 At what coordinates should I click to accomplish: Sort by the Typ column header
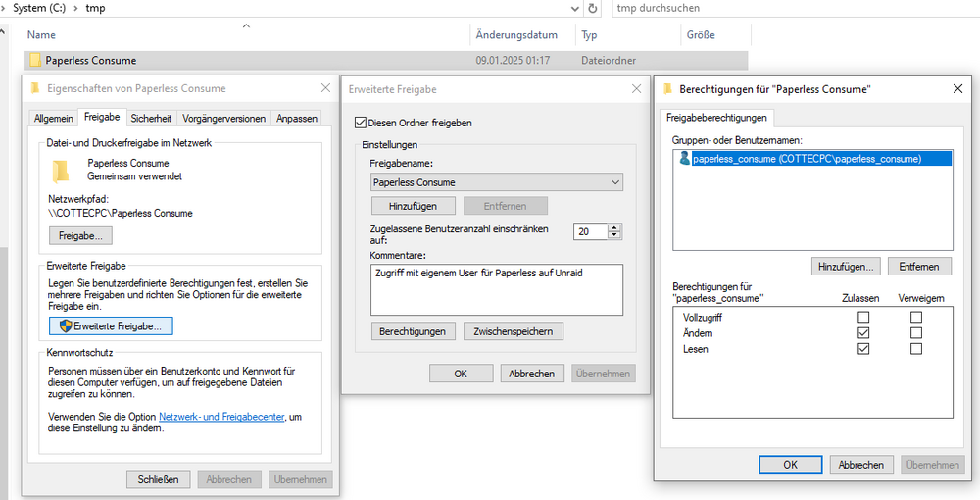click(x=627, y=35)
